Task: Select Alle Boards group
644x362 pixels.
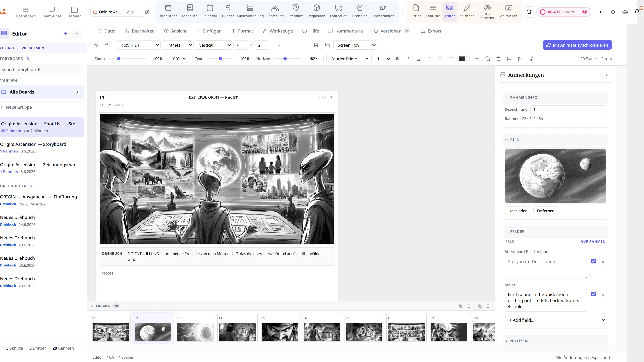Action: click(42, 92)
